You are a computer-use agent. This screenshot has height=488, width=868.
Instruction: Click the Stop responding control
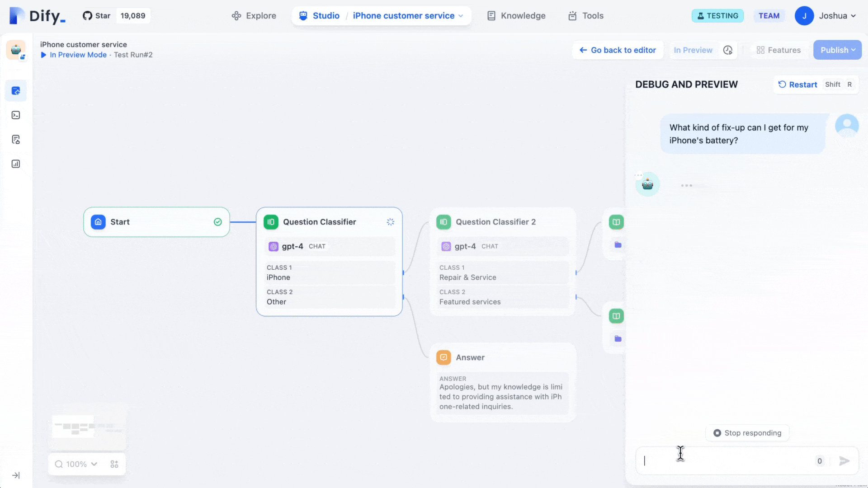pyautogui.click(x=747, y=432)
